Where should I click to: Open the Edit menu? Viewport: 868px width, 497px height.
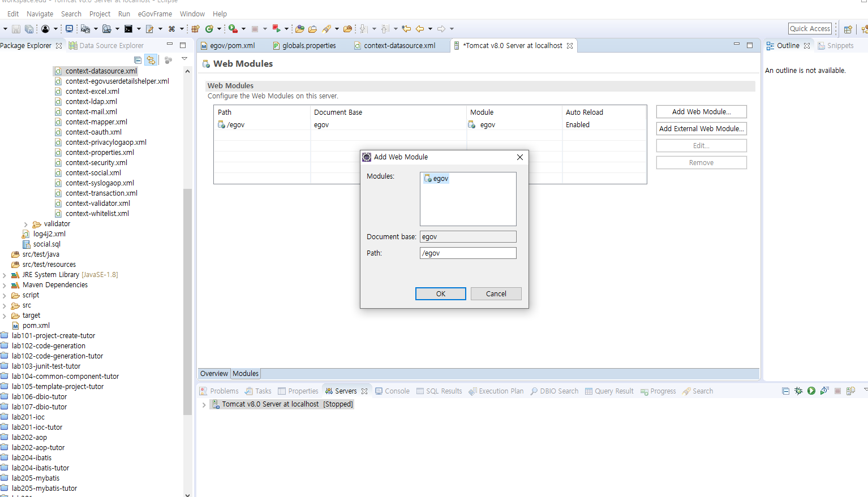click(x=13, y=14)
